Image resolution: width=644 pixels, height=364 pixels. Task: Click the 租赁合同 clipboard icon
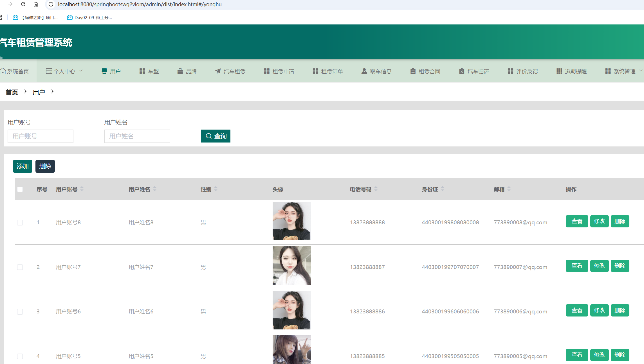pyautogui.click(x=413, y=71)
